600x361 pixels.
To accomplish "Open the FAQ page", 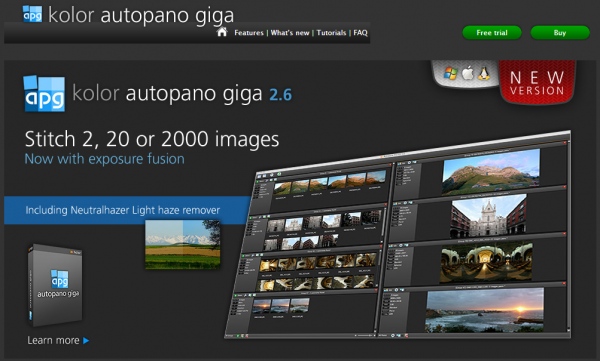I will point(360,33).
